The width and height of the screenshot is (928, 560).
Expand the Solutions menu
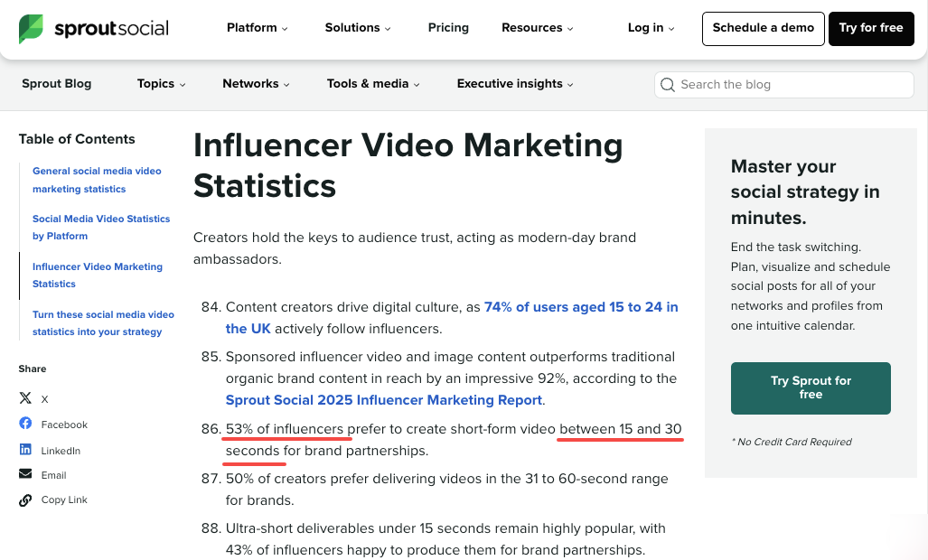pyautogui.click(x=358, y=28)
